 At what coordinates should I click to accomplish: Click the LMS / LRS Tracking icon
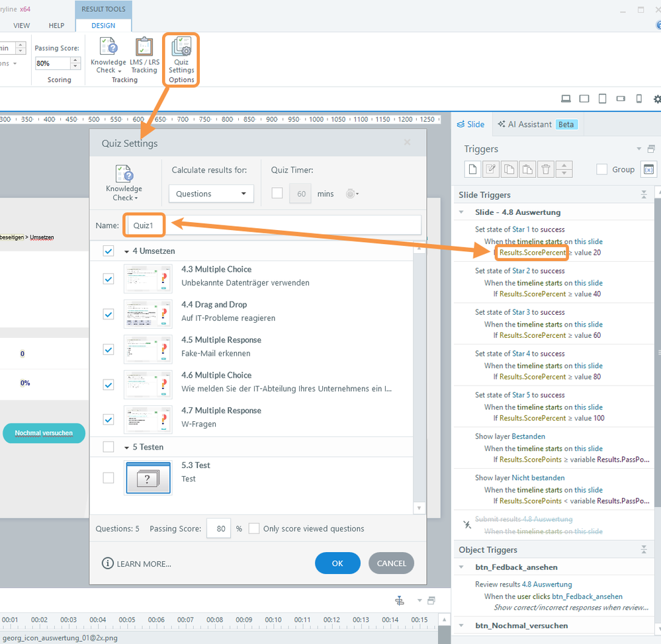coord(144,55)
